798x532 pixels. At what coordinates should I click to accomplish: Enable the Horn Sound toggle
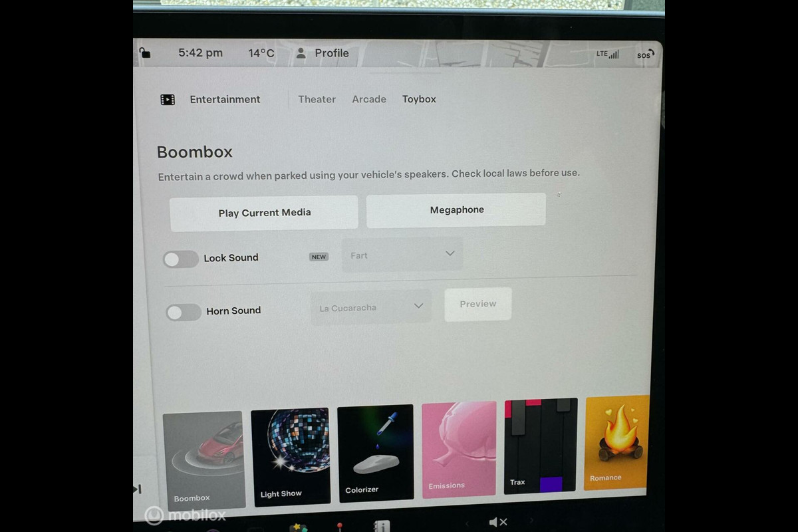coord(184,313)
